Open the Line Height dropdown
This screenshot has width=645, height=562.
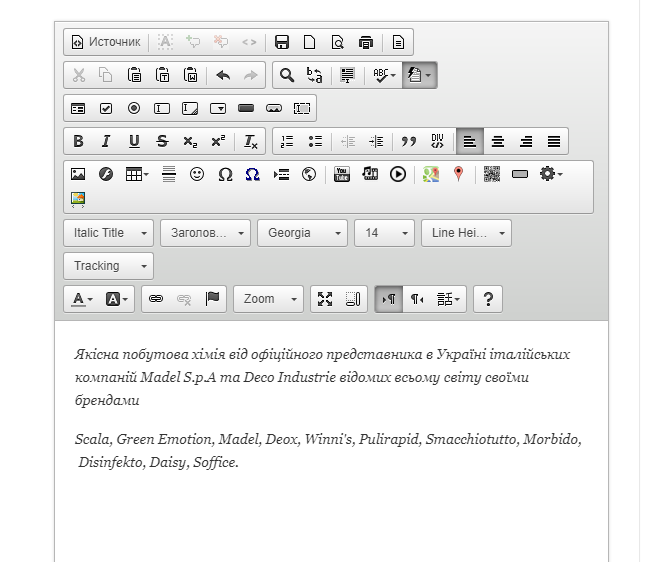[x=466, y=233]
